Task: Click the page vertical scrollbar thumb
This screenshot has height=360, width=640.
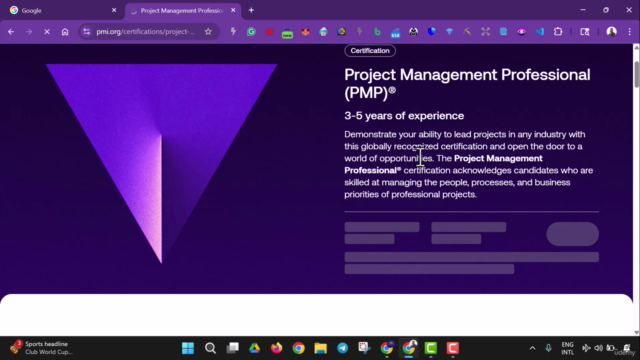Action: tap(636, 74)
